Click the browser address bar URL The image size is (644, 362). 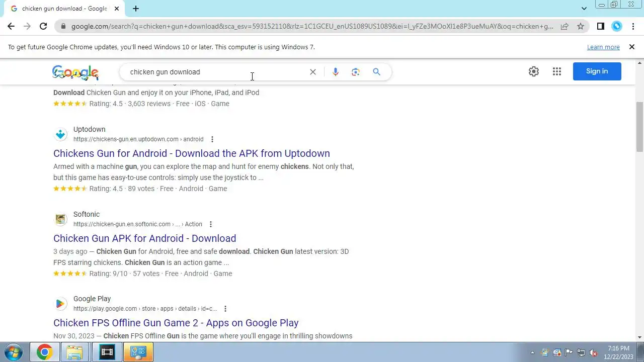312,26
